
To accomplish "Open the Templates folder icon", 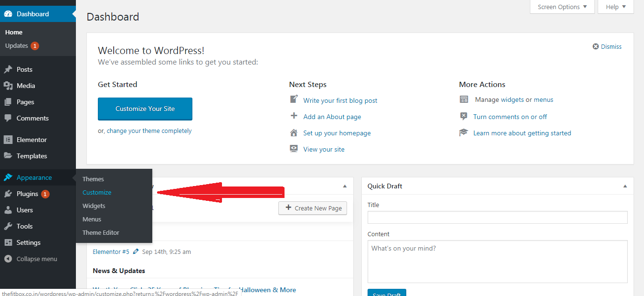I will coord(8,156).
